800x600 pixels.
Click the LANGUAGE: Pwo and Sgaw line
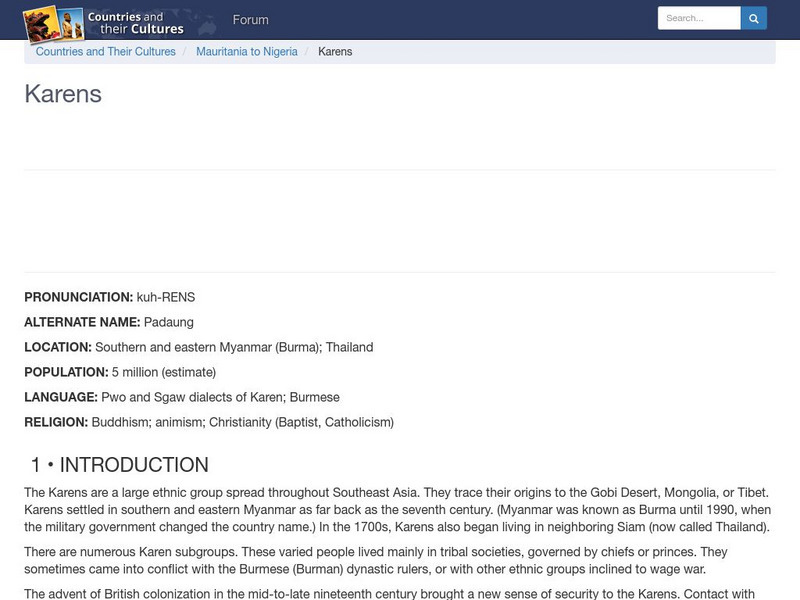pos(182,397)
